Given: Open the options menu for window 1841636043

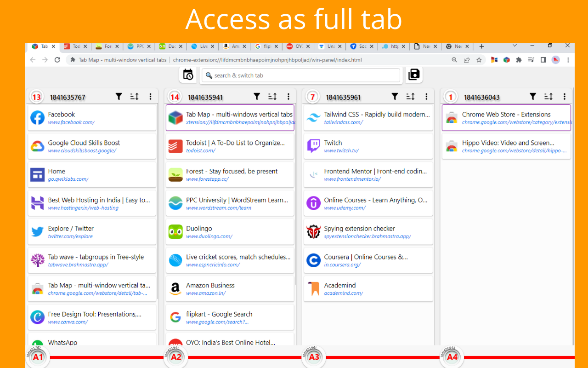Looking at the screenshot, I should [x=565, y=97].
